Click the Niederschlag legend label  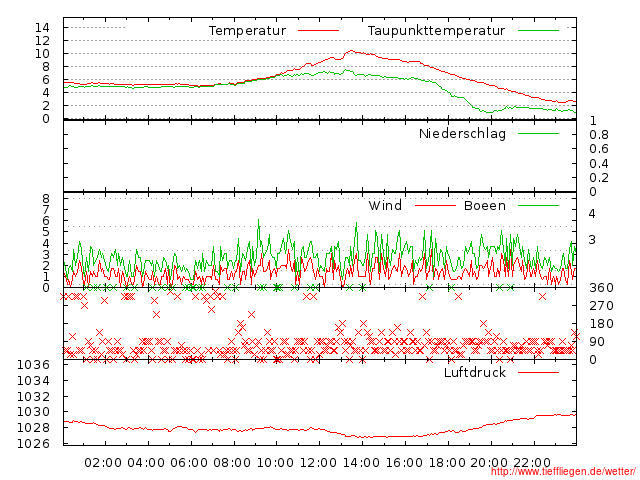pos(462,134)
